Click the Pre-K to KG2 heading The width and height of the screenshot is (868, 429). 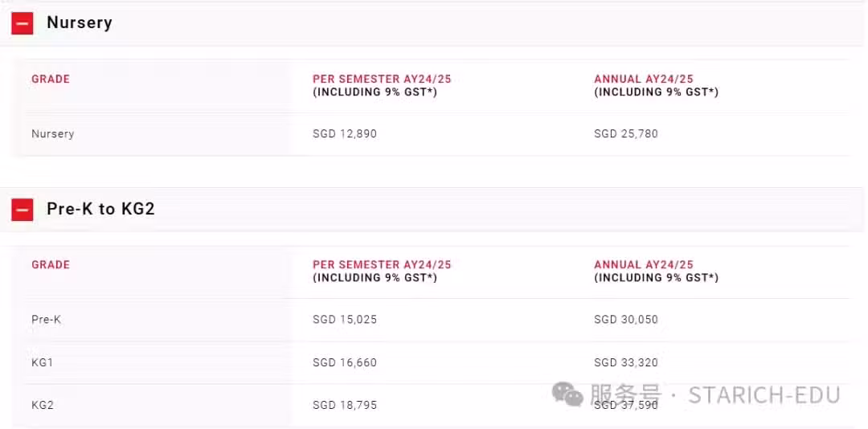tap(100, 209)
